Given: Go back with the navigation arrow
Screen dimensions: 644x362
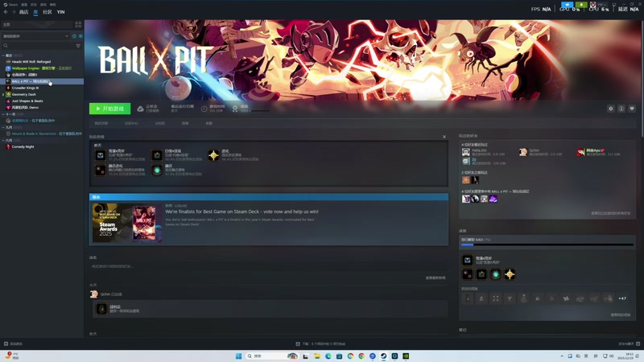Looking at the screenshot, I should click(6, 12).
